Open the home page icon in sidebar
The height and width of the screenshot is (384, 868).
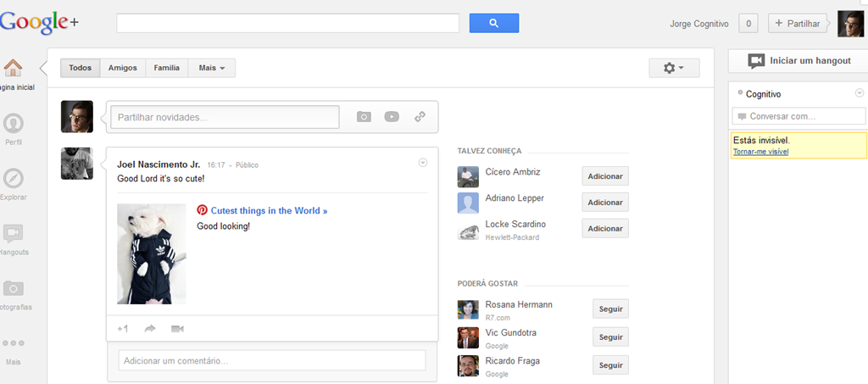pyautogui.click(x=13, y=68)
